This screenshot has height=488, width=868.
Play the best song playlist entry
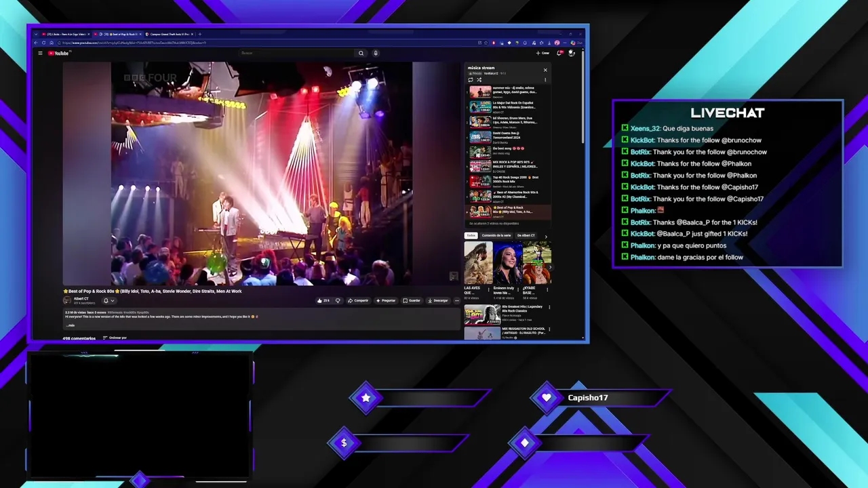(509, 152)
